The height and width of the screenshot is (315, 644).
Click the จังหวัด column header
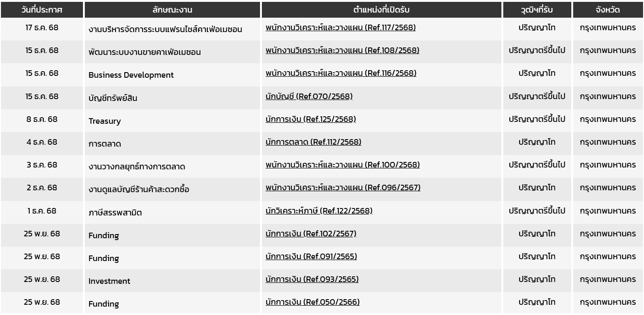[608, 10]
